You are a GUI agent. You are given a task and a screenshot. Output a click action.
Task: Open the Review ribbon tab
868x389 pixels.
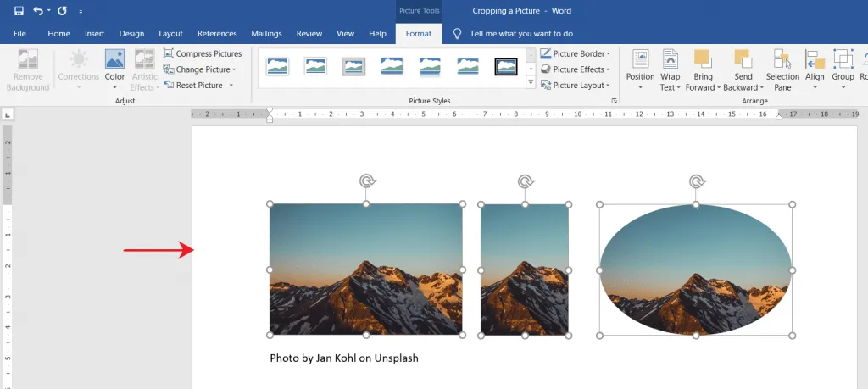309,34
